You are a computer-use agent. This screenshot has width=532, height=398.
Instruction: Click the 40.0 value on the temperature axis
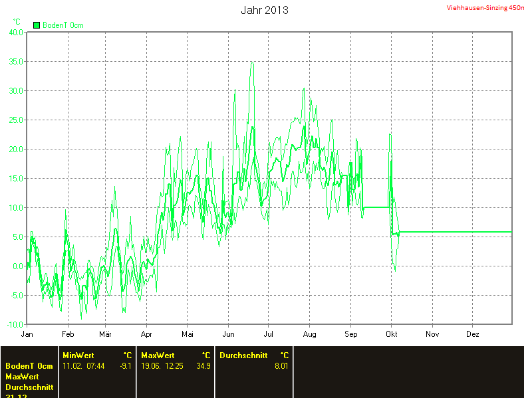point(16,32)
